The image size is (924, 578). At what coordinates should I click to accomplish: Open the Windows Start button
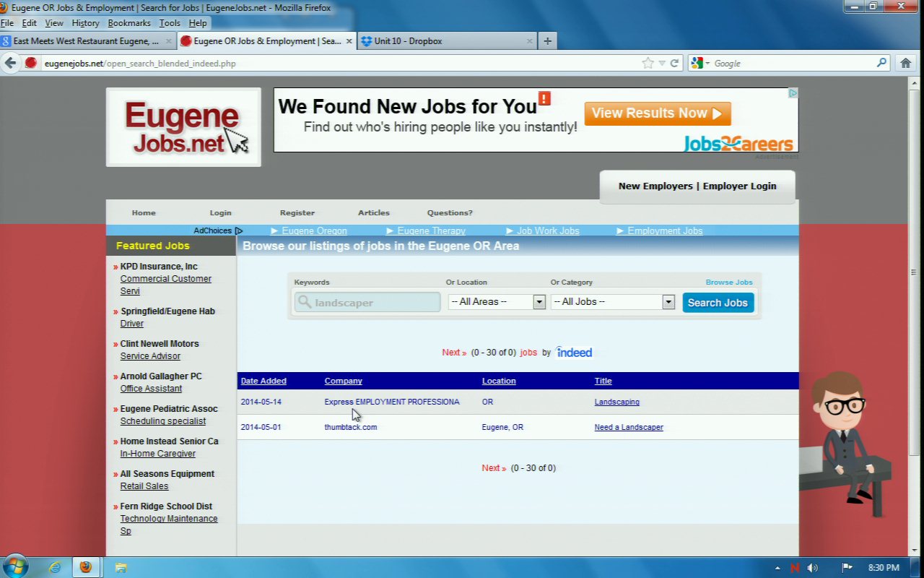[14, 567]
